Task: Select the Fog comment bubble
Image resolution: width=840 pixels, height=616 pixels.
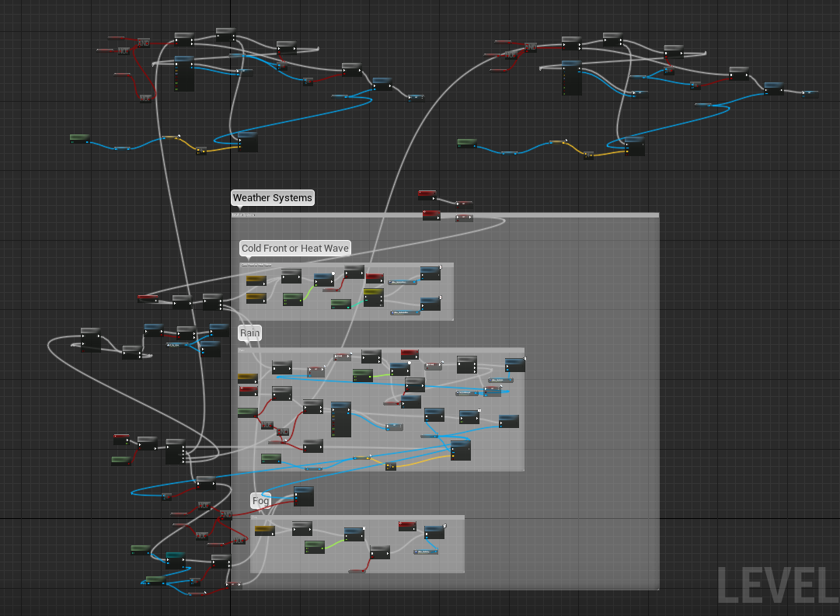Action: [x=260, y=501]
